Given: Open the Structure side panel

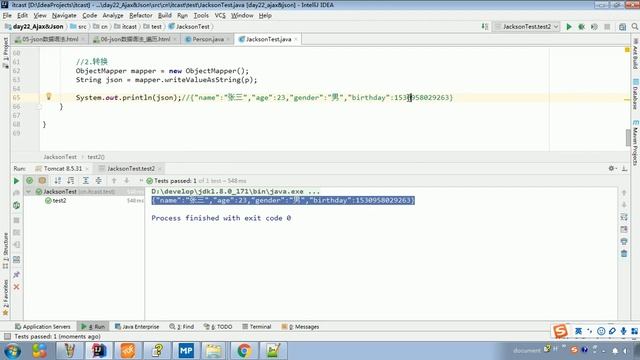Looking at the screenshot, I should tap(6, 251).
